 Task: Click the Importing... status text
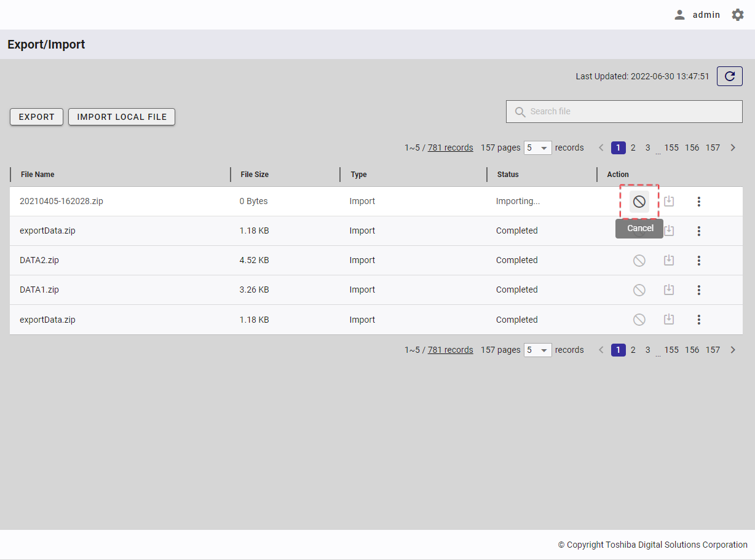tap(518, 201)
